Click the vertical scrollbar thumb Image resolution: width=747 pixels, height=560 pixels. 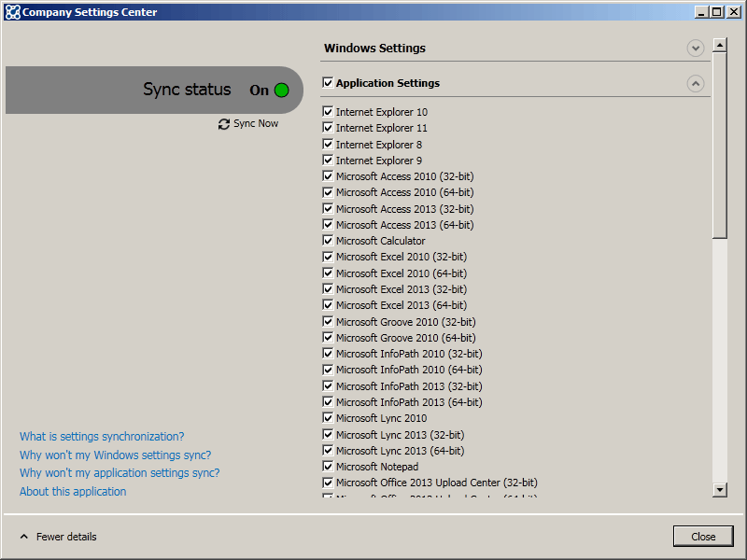(720, 146)
